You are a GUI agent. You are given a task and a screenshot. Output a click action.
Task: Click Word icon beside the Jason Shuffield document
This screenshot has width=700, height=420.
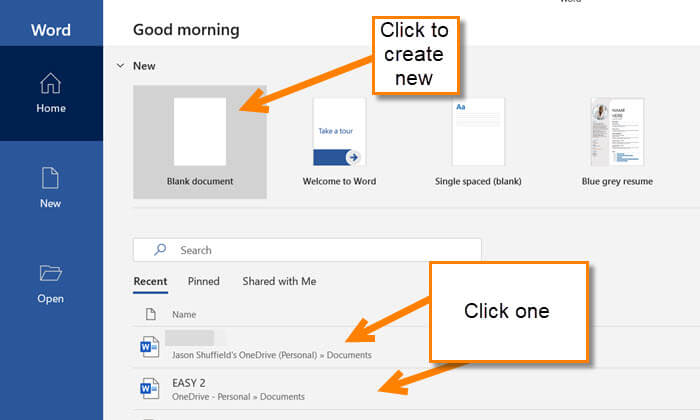coord(150,347)
